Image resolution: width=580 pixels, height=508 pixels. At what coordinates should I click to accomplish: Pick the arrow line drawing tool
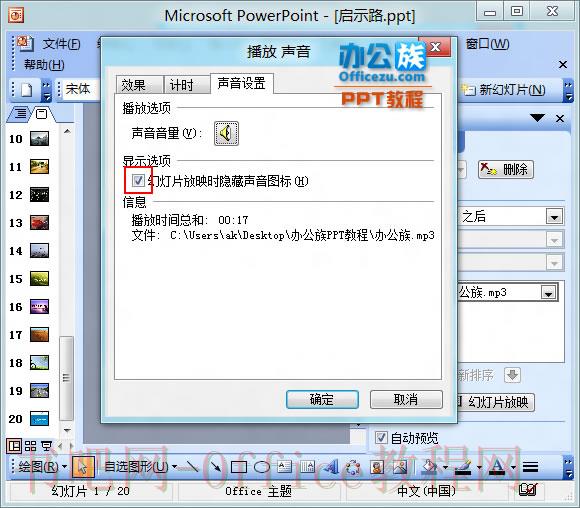215,467
